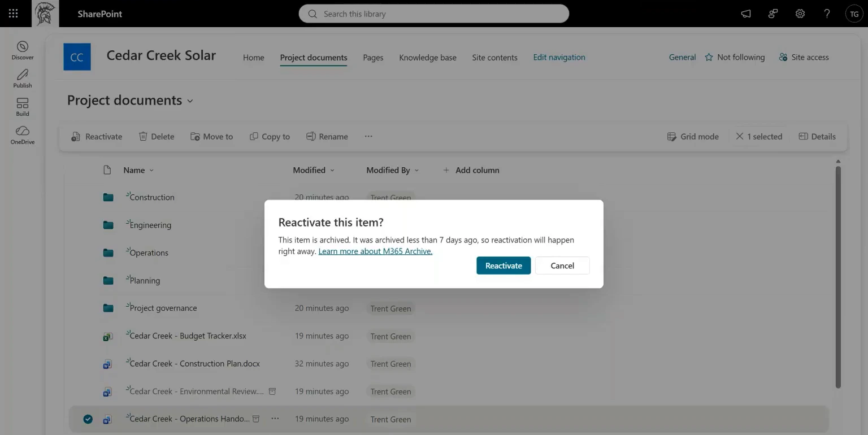Open the app launcher waffle icon

[x=14, y=14]
